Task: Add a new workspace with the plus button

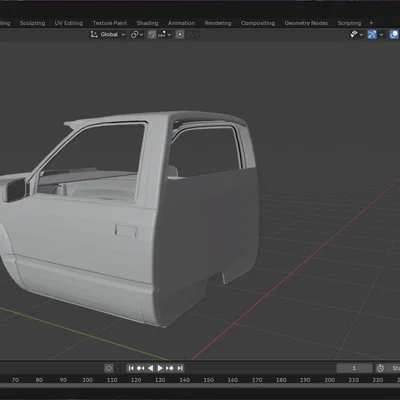Action: tap(371, 23)
